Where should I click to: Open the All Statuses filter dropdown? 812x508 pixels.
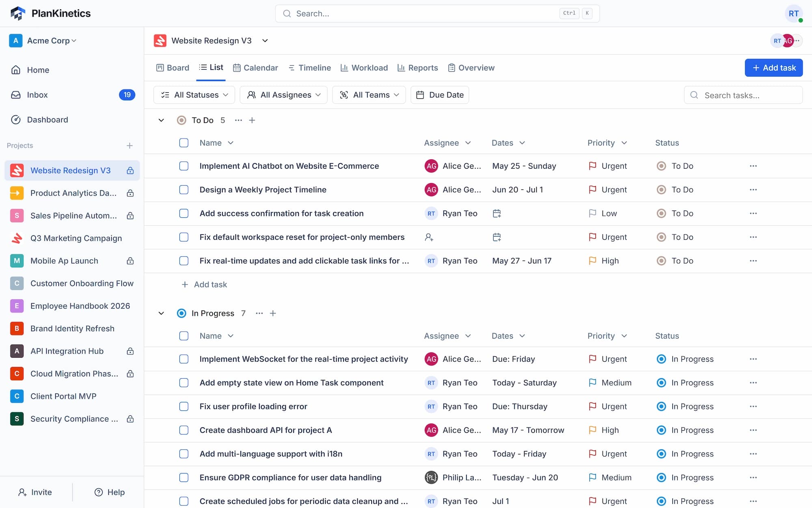pos(194,95)
